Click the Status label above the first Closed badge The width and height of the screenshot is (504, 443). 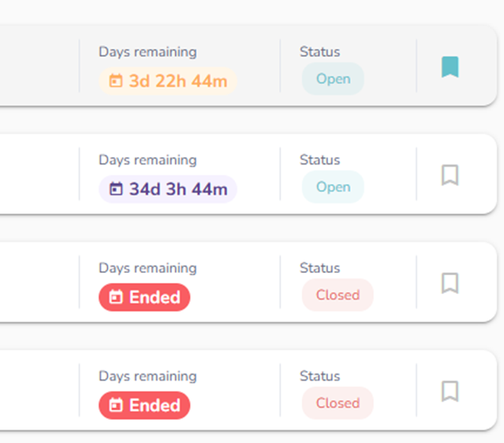coord(320,268)
